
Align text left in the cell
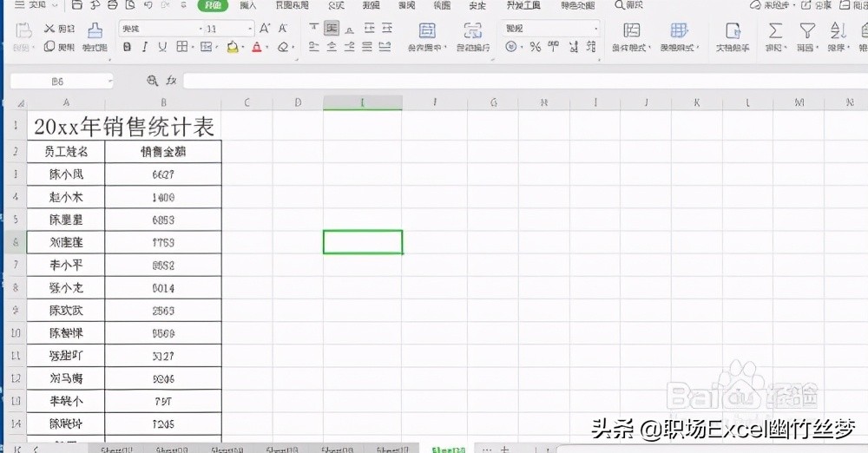pos(314,47)
